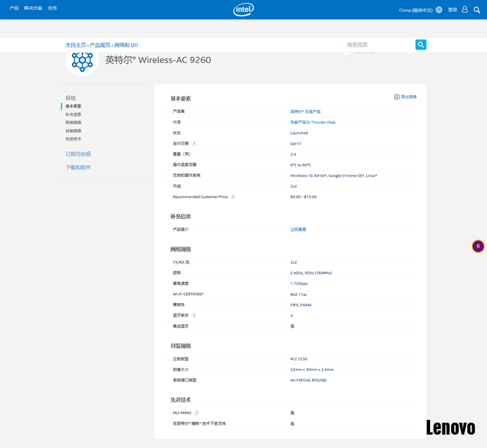Click the 导出规格 export link
Screen dimensions: 487x448
[408, 97]
